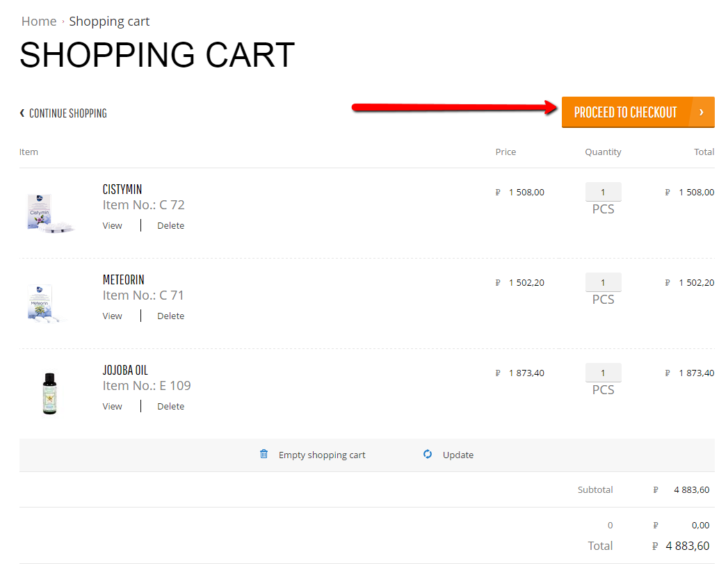The width and height of the screenshot is (728, 568).
Task: Select the text Item No.: E 109
Action: pyautogui.click(x=147, y=386)
